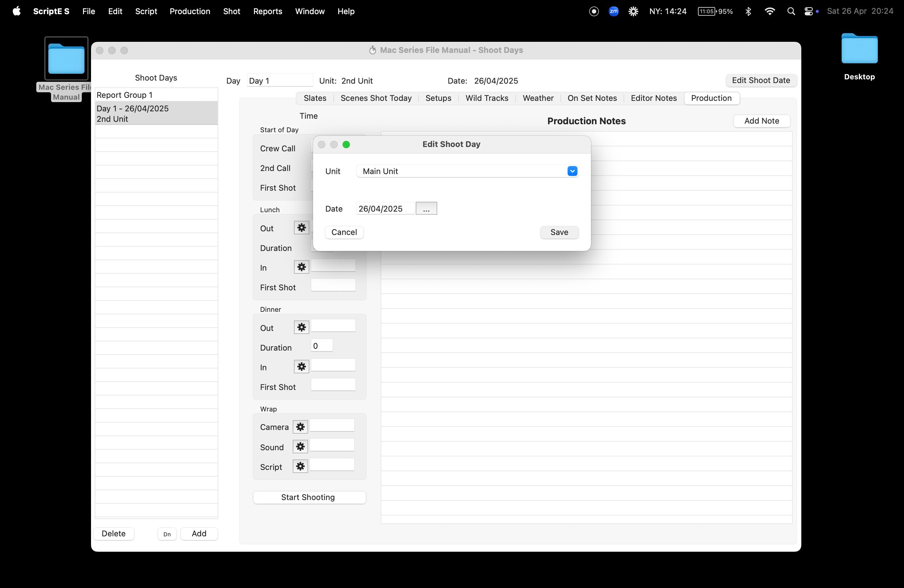
Task: Click the gear icon beside Lunch Out
Action: [301, 228]
